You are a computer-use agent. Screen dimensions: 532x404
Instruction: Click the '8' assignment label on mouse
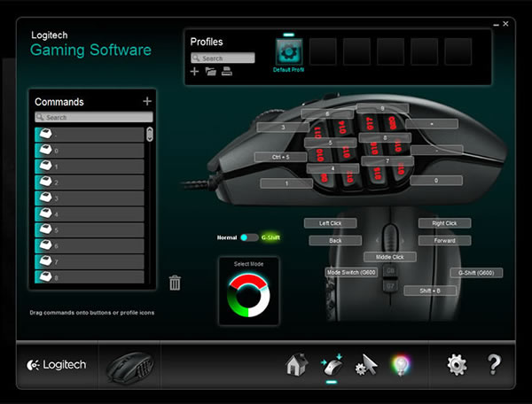(385, 137)
